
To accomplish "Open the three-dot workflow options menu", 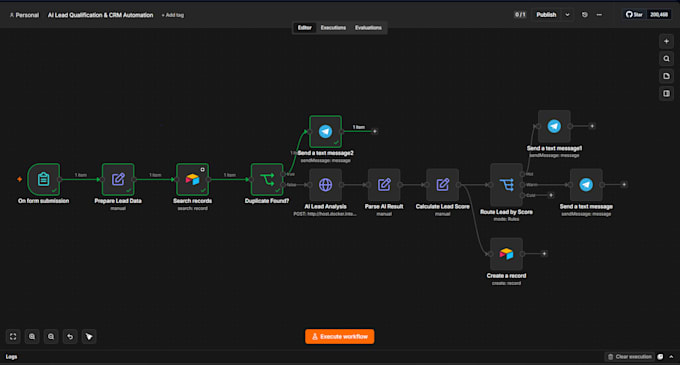I will [599, 15].
